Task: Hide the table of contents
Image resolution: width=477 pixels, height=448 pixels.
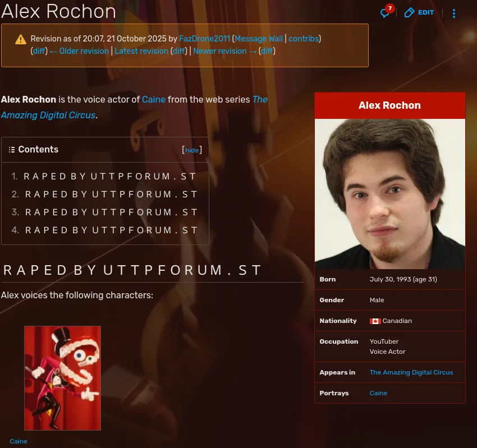Action: pos(192,150)
